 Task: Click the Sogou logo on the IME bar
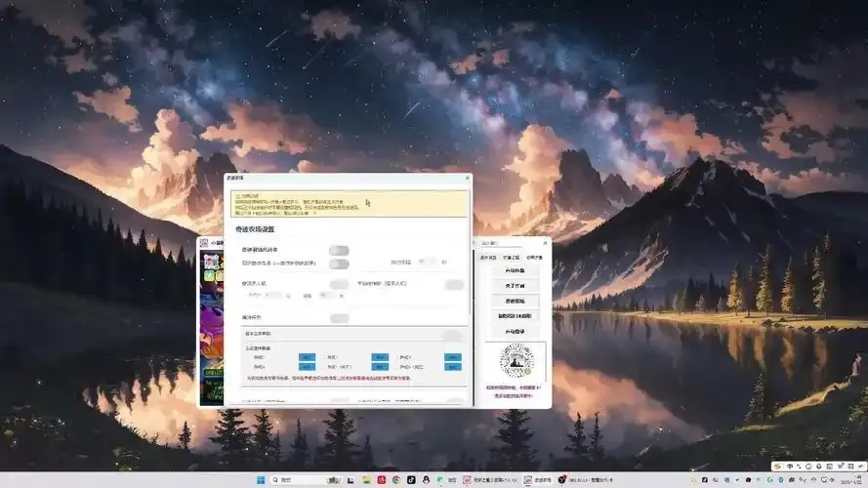(778, 467)
